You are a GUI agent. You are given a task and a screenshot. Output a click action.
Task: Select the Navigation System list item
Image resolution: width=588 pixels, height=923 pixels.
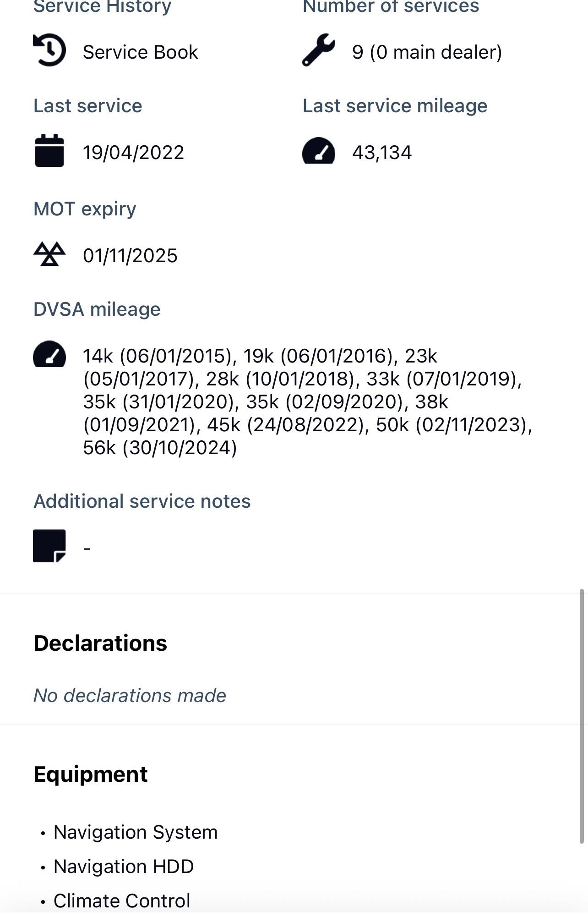point(135,832)
